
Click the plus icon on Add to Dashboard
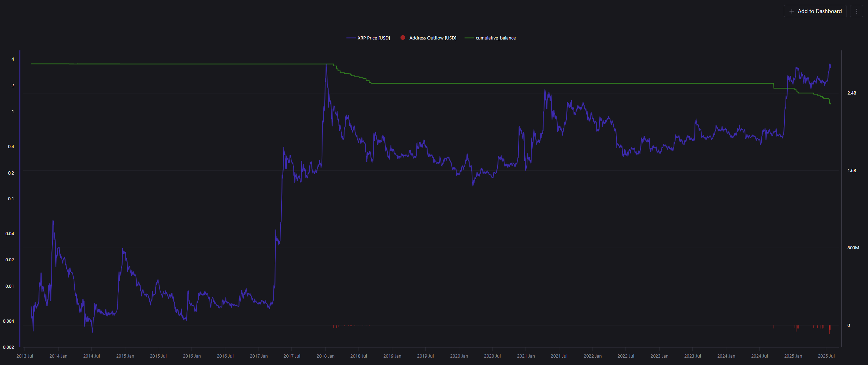coord(792,11)
